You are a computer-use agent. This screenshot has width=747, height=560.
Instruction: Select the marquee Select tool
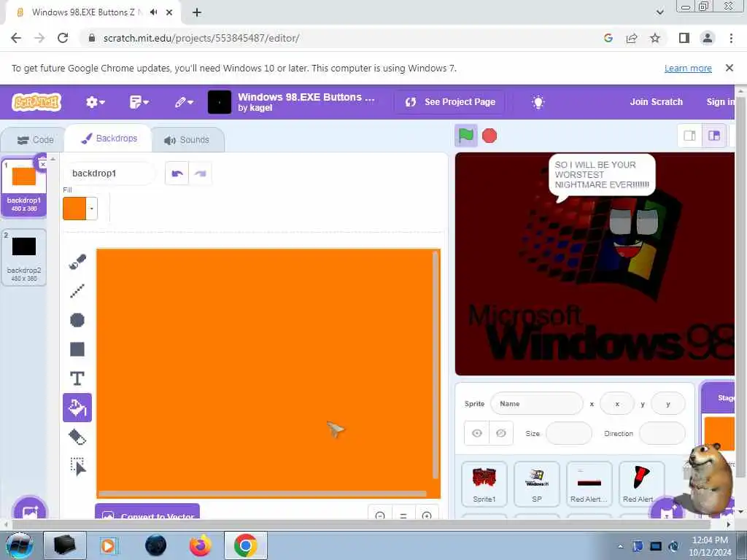pyautogui.click(x=77, y=467)
